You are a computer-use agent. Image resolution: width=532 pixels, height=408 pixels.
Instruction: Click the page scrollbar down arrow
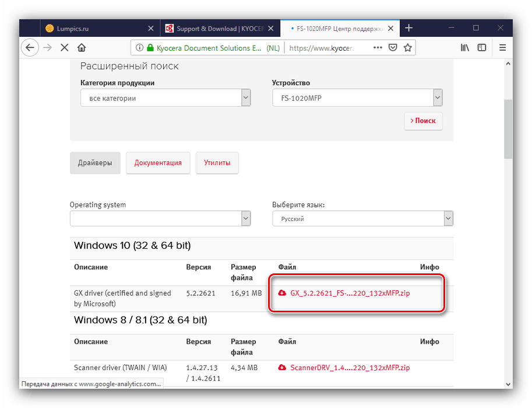[x=508, y=384]
